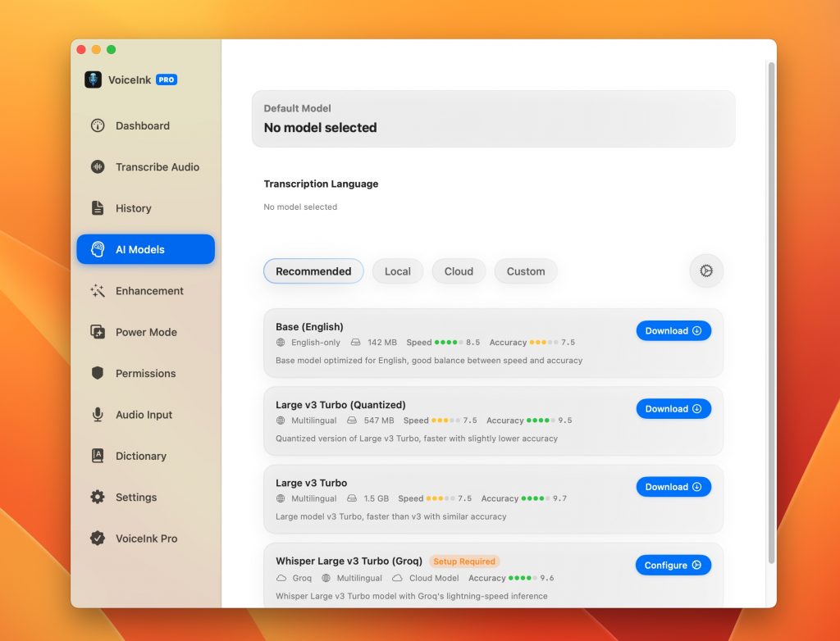This screenshot has height=641, width=840.
Task: Switch to the Local models tab
Action: [397, 270]
